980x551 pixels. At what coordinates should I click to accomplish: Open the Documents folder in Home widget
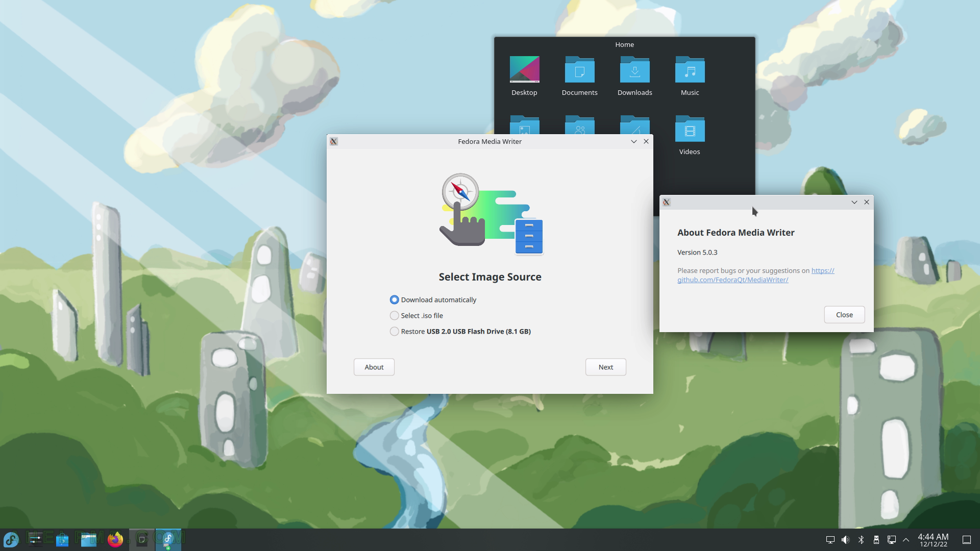579,76
